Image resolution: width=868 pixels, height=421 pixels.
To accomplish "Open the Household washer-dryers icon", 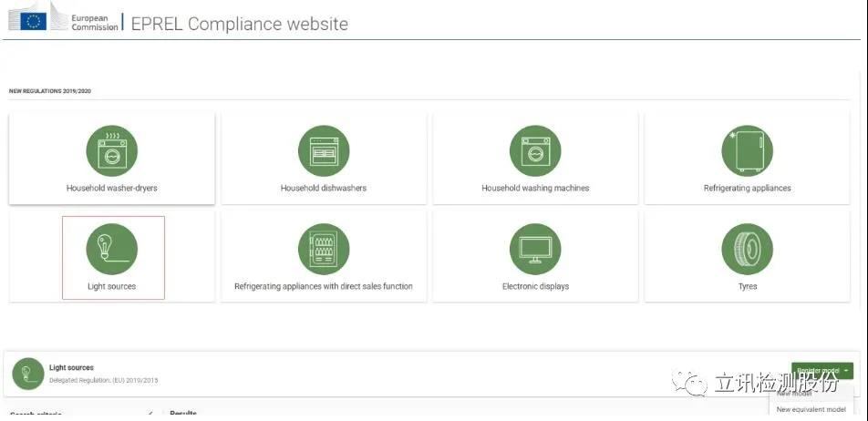I will [112, 151].
